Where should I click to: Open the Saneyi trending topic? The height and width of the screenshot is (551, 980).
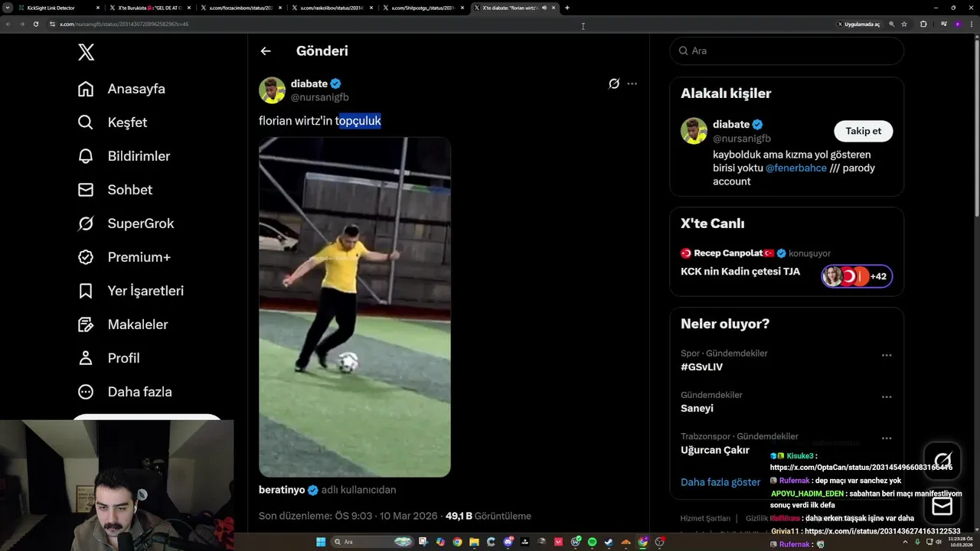pos(697,409)
